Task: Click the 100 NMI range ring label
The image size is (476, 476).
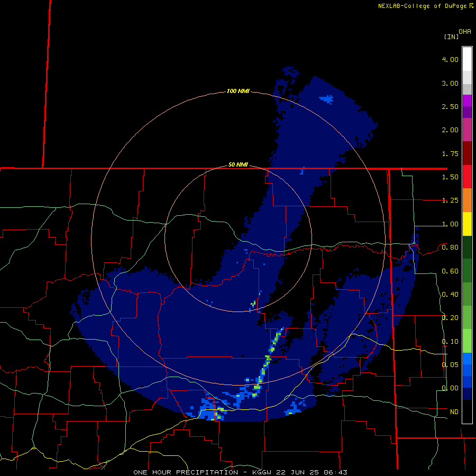Action: tap(238, 91)
